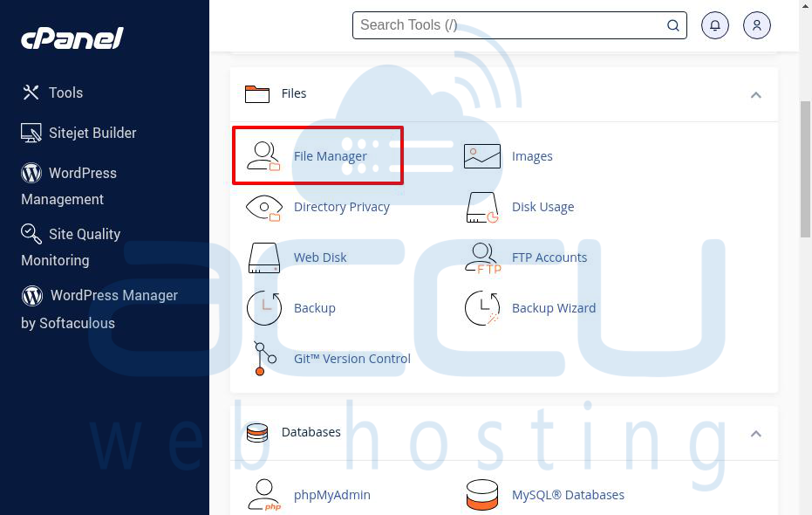
Task: Click the page vertical scrollbar thumb
Action: pyautogui.click(x=806, y=169)
